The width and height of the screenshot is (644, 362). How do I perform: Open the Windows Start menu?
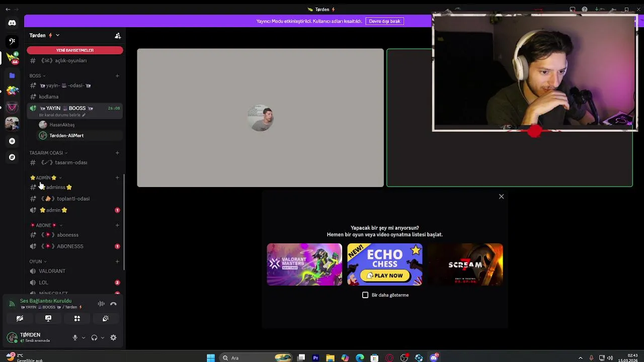(211, 358)
